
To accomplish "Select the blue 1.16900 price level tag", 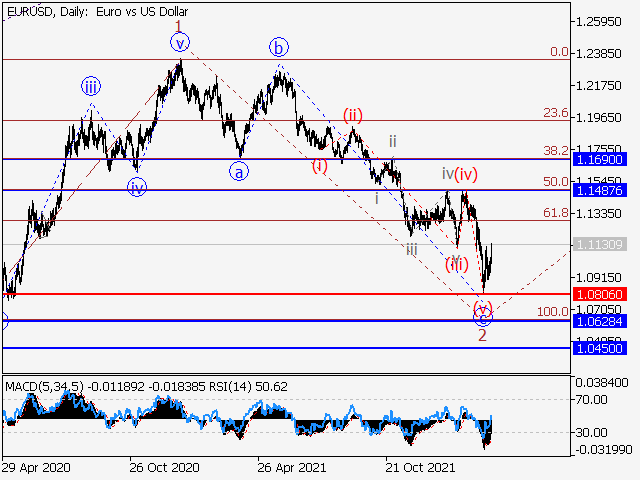I will pos(600,159).
